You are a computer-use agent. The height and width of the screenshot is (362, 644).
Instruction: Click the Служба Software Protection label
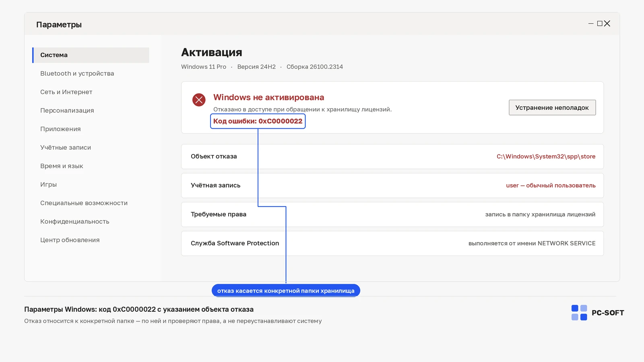tap(235, 243)
